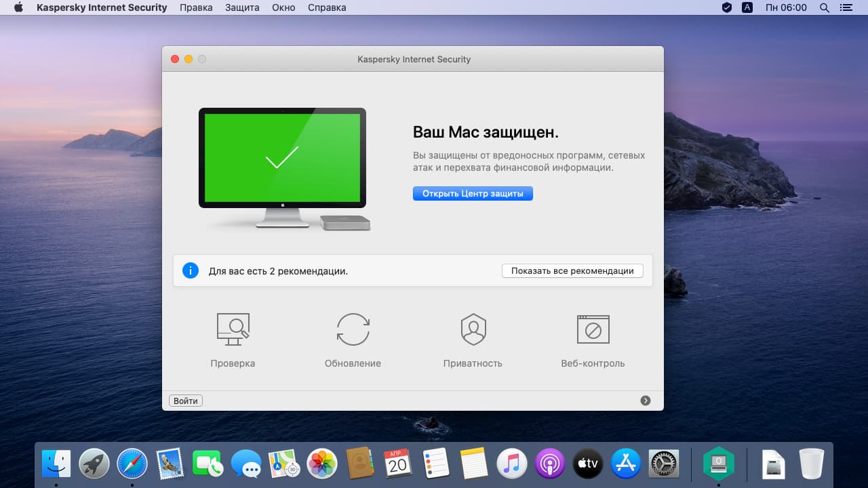The width and height of the screenshot is (868, 488).
Task: Open Spotlight search from the menu bar
Action: [x=824, y=7]
